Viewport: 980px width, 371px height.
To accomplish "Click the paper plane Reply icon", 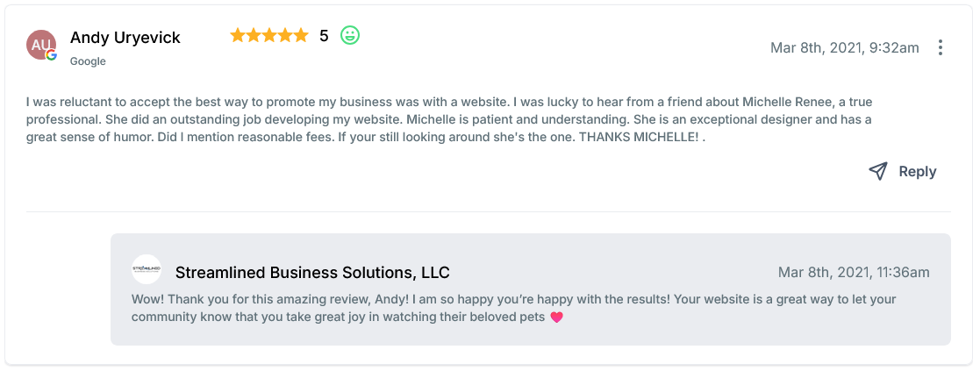I will (x=877, y=171).
